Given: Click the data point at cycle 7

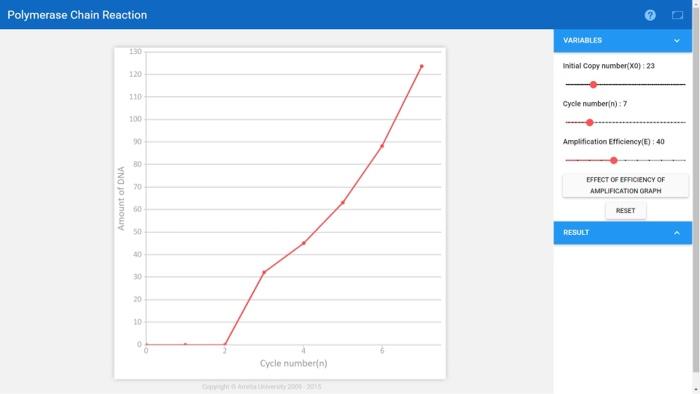Looking at the screenshot, I should pyautogui.click(x=421, y=66).
